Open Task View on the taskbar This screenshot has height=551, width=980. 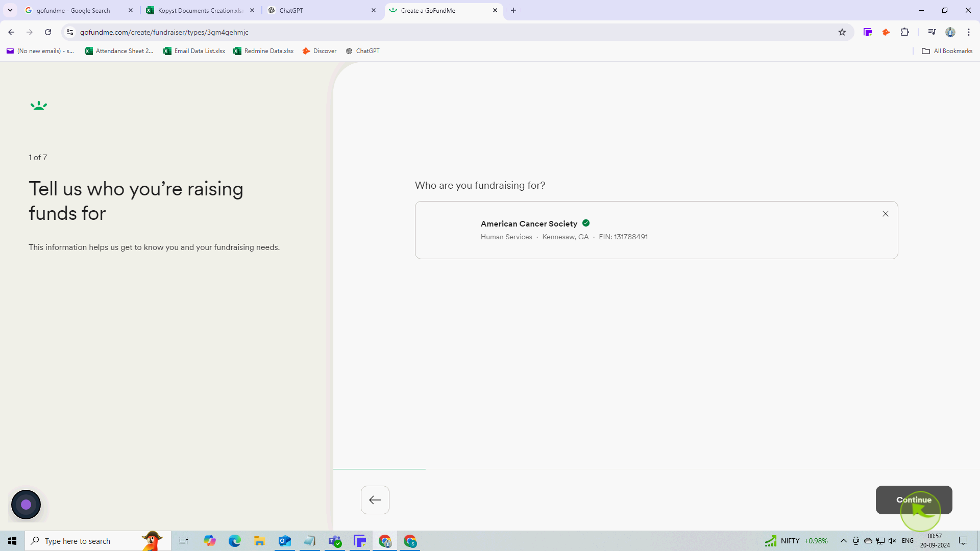(x=184, y=541)
